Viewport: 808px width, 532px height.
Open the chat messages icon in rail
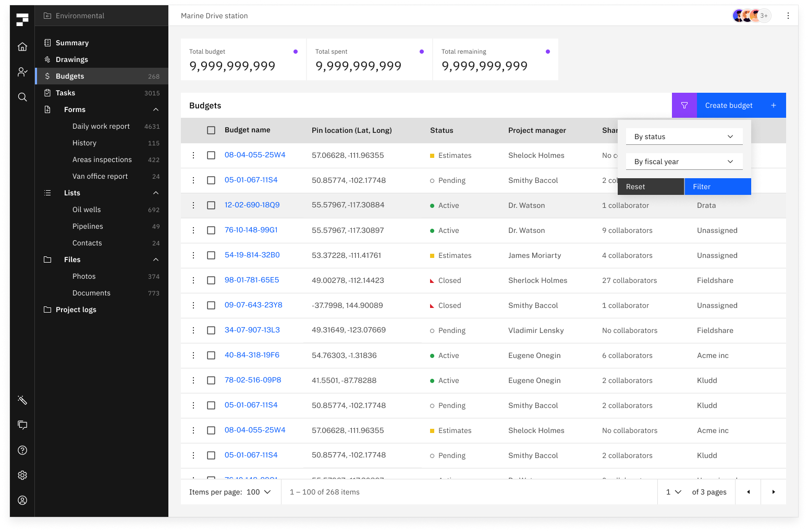tap(22, 425)
